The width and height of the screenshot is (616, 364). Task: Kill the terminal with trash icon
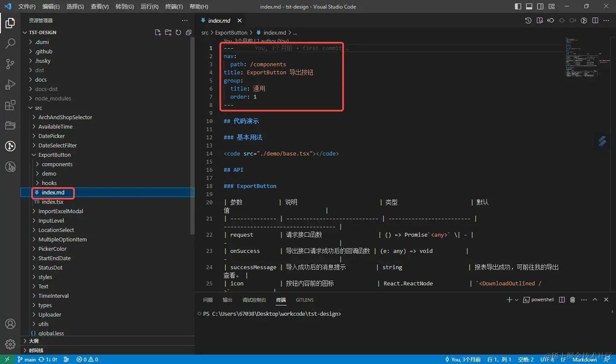pyautogui.click(x=573, y=300)
